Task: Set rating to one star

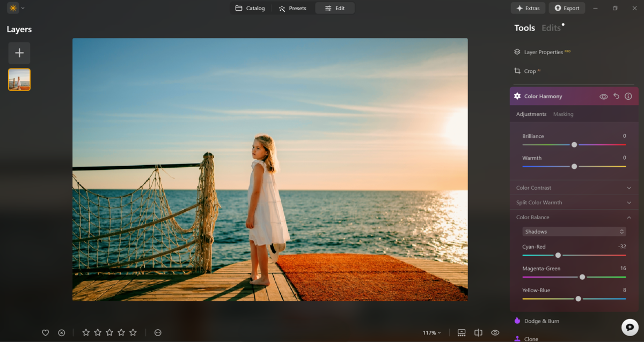Action: coord(86,332)
